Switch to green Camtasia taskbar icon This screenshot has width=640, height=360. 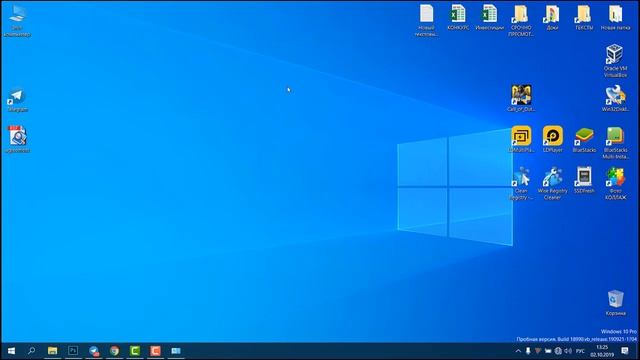click(x=135, y=351)
